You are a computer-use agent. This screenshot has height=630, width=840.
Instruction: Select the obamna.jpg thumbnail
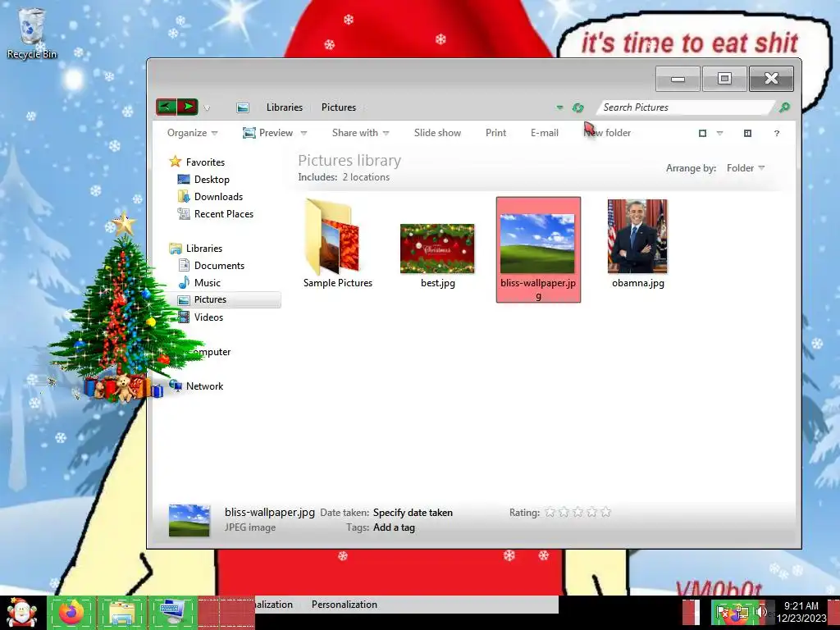pyautogui.click(x=637, y=244)
